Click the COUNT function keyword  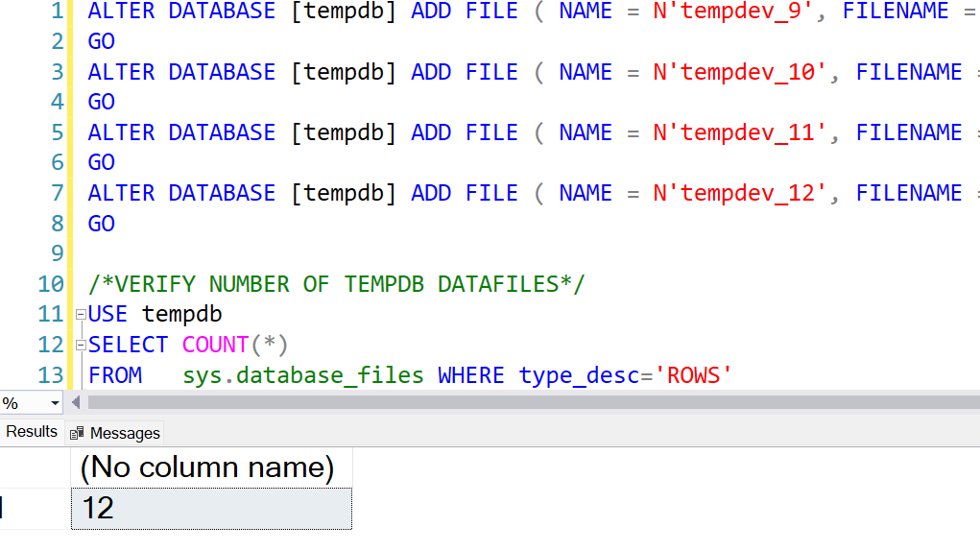(x=216, y=345)
